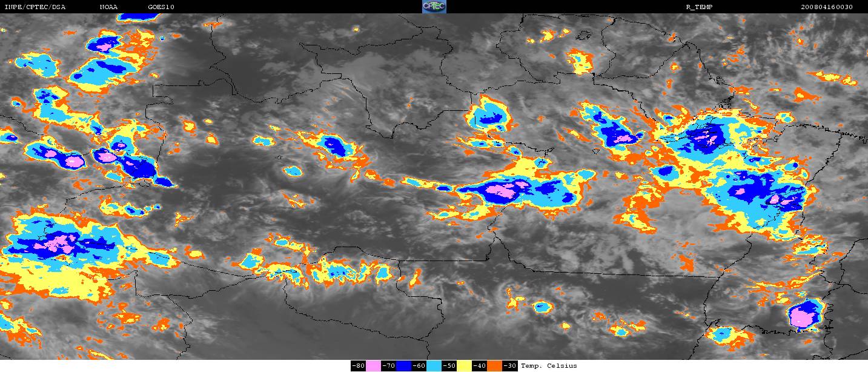Click the INPE/CPTEC/DSA header label

tap(35, 7)
